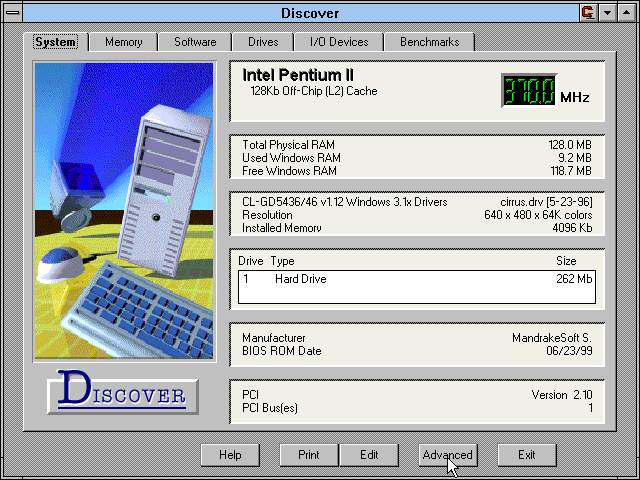Click the 9.2 MB value

[x=575, y=158]
